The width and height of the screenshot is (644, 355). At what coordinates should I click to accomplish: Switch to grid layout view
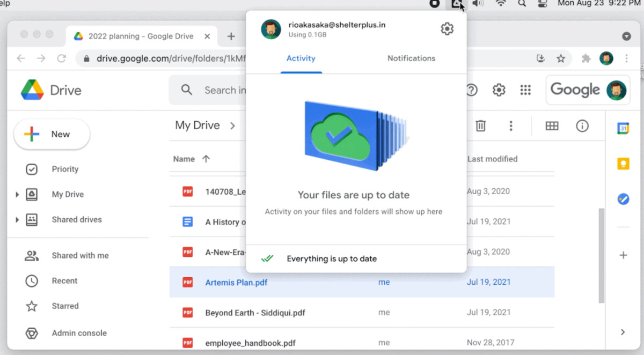coord(552,126)
